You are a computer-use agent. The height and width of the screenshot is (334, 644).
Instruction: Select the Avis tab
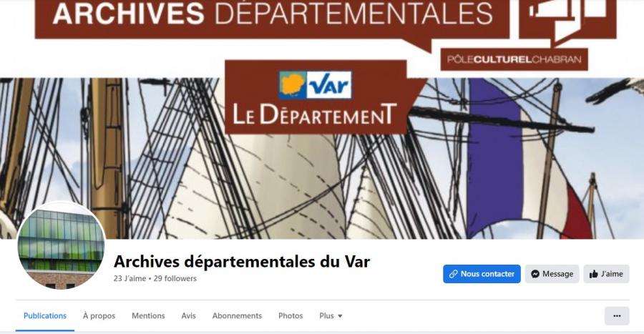click(188, 316)
